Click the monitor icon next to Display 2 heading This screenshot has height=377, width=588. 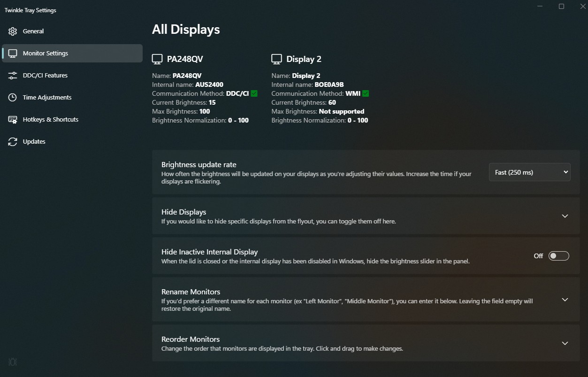point(277,59)
